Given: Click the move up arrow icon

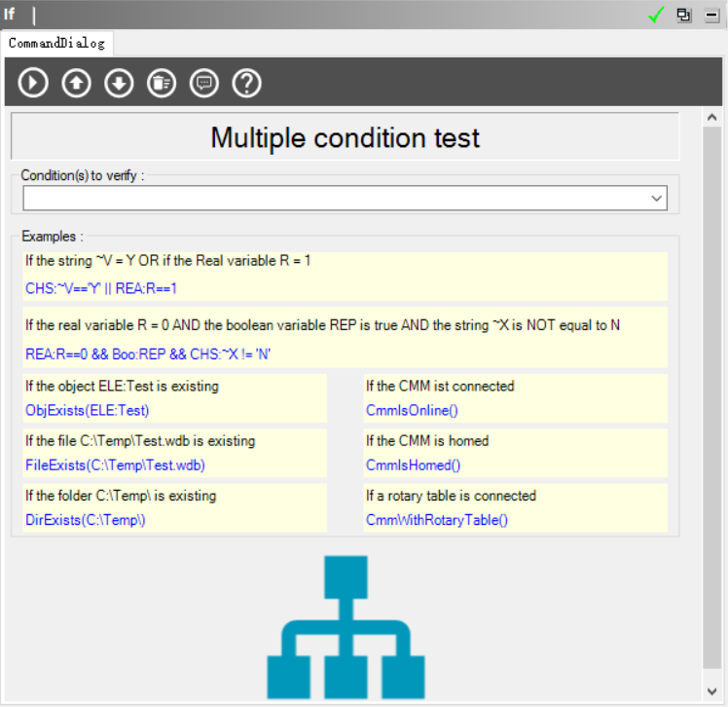Looking at the screenshot, I should (x=76, y=83).
